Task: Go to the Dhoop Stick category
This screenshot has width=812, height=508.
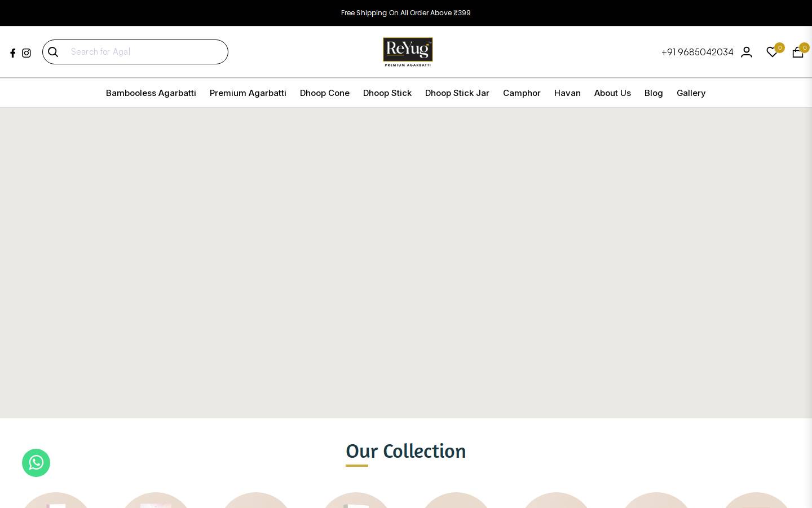Action: pos(387,93)
